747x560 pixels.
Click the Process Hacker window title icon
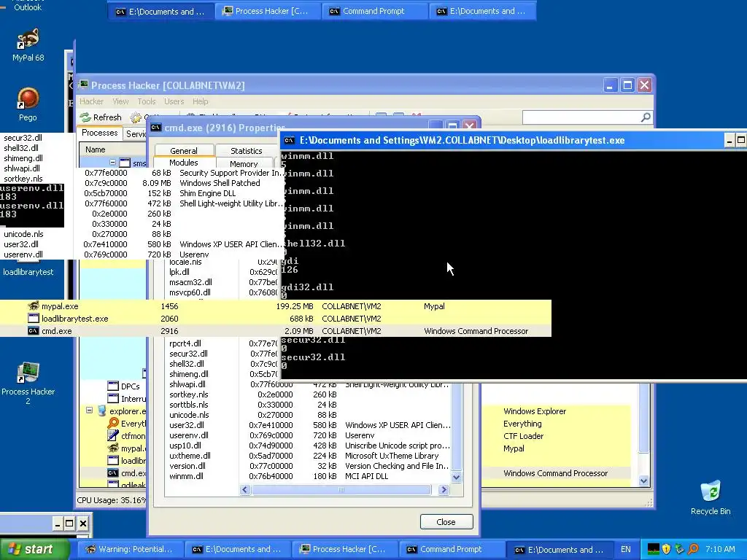pos(83,85)
